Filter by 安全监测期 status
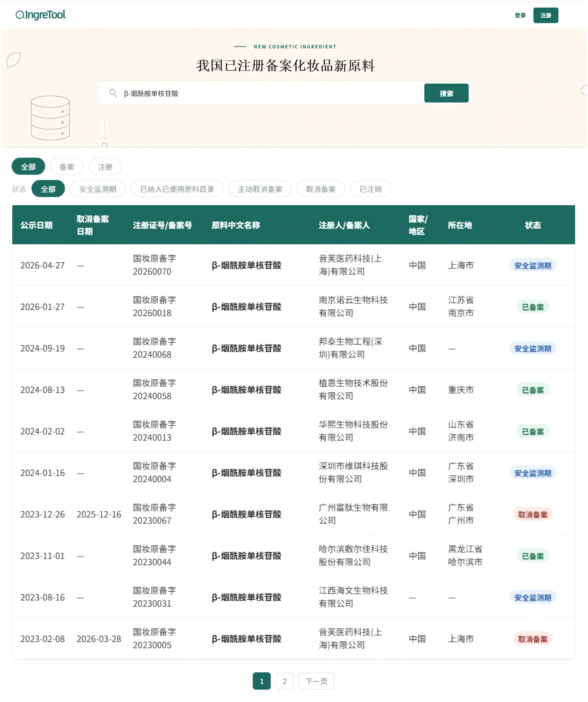588x702 pixels. [x=98, y=189]
